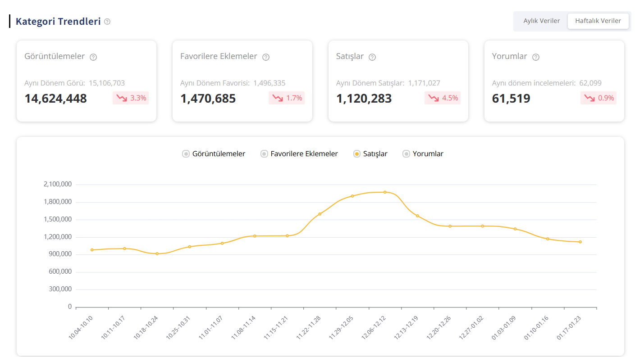Click the 4.5% decline badge in Satışlar
This screenshot has width=644, height=357.
pyautogui.click(x=443, y=98)
